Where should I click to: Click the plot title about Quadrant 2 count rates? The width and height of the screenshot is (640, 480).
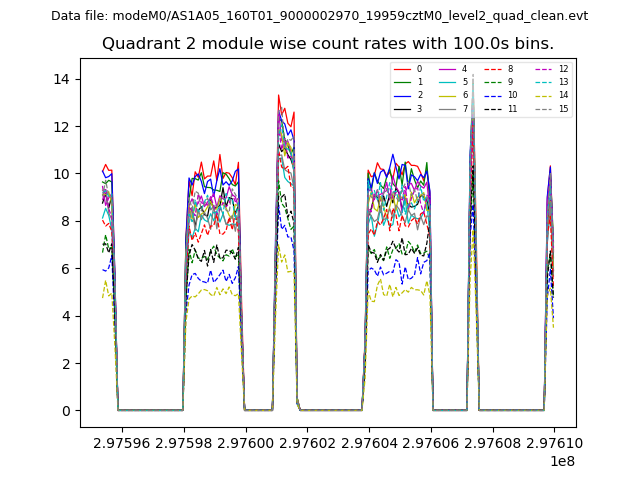(x=328, y=44)
